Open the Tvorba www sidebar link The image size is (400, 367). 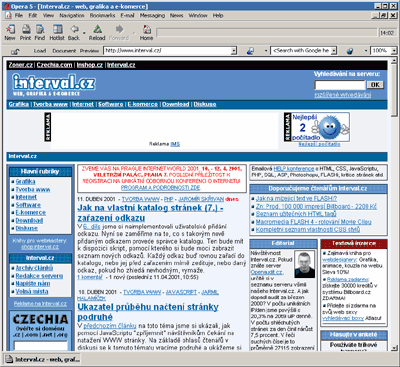(33, 189)
